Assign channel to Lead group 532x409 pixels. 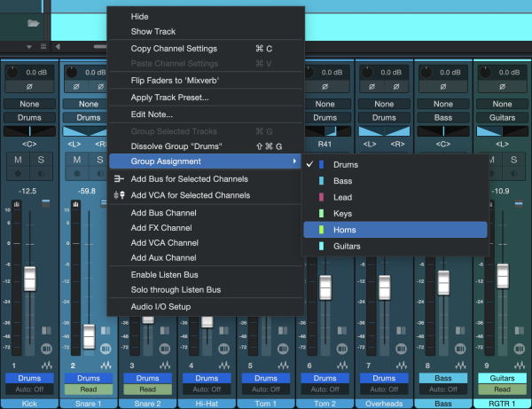coord(395,197)
